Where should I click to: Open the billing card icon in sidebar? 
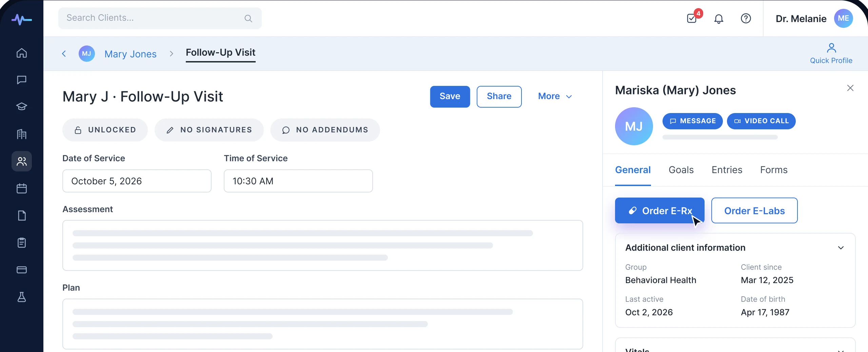pyautogui.click(x=22, y=270)
